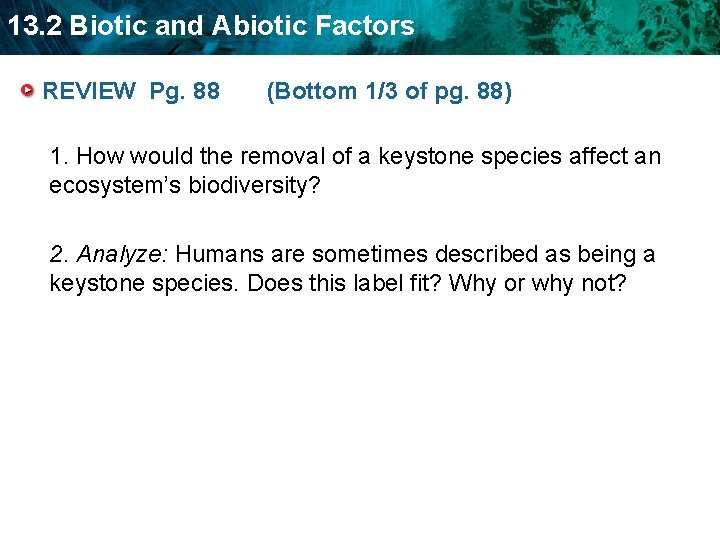The width and height of the screenshot is (720, 540).
Task: Select the "REVIEW" heading word
Action: 89,91
